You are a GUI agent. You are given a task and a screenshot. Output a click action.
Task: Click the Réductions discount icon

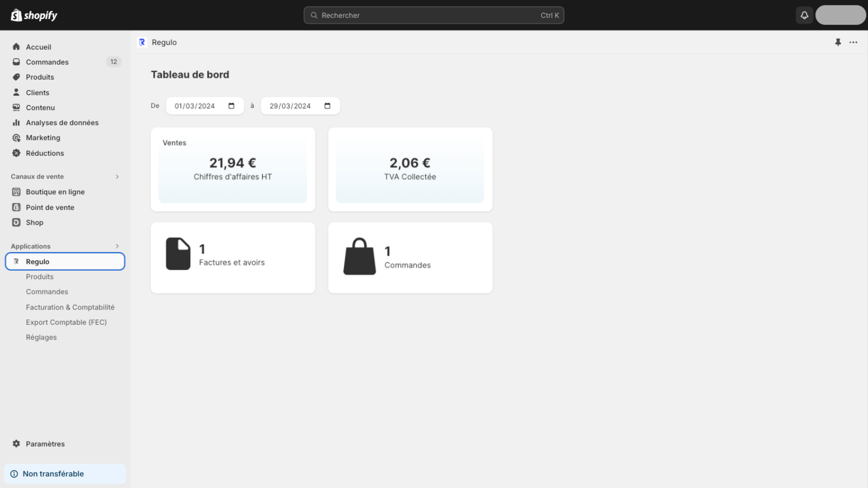[x=16, y=153]
